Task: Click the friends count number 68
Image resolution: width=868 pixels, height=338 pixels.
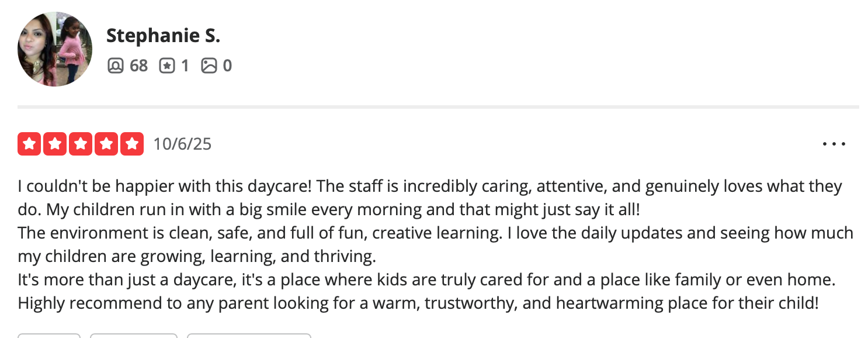Action: [138, 65]
